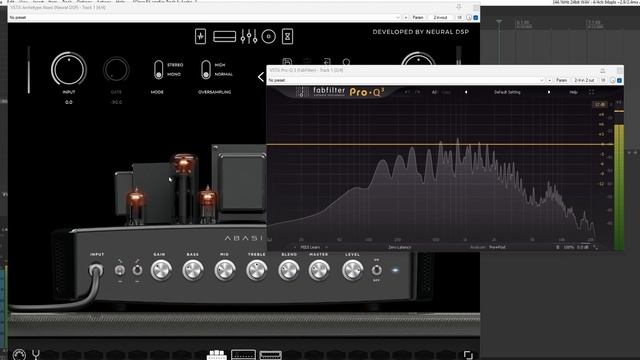Open the pedals section icon in Archetype Abasi
The image size is (640, 360).
pyautogui.click(x=200, y=36)
